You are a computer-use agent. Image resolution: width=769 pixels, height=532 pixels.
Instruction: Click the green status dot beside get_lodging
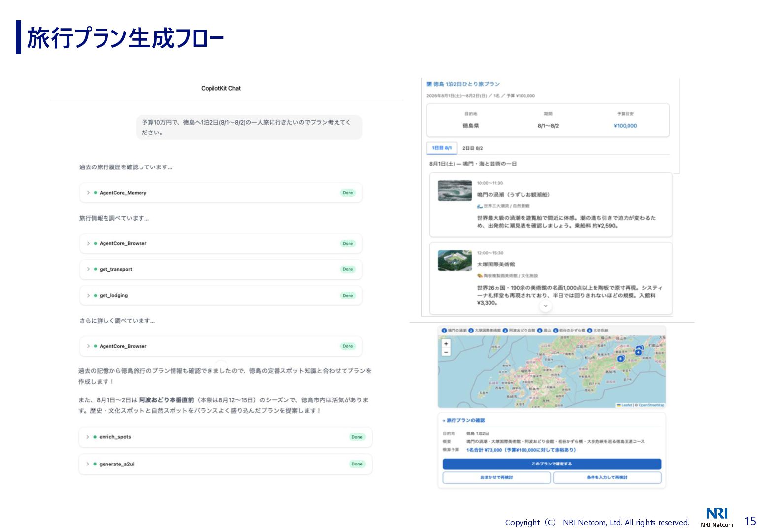pos(95,295)
